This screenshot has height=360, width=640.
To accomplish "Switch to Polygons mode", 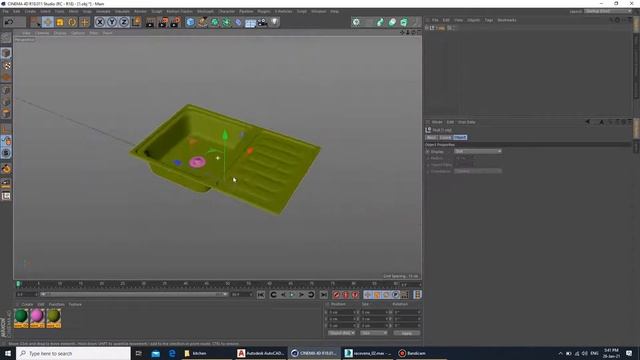I will 6,113.
